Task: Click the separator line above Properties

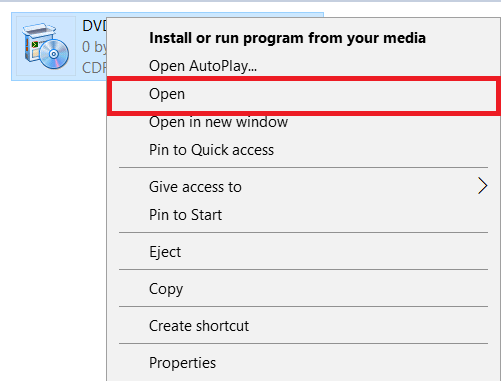Action: (303, 343)
